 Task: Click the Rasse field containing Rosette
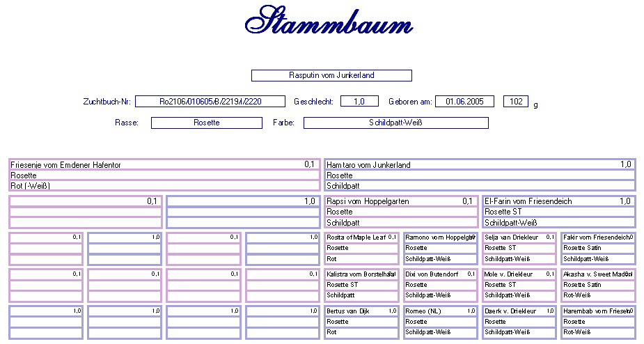(x=206, y=123)
